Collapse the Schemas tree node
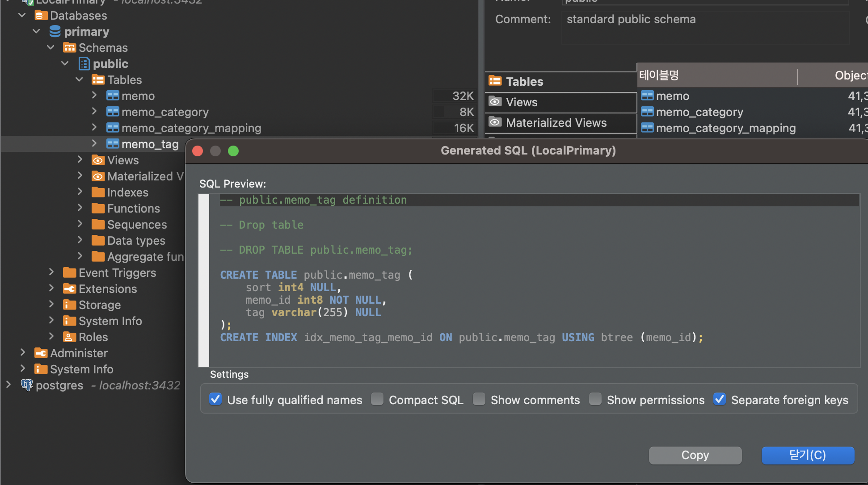 pos(51,47)
